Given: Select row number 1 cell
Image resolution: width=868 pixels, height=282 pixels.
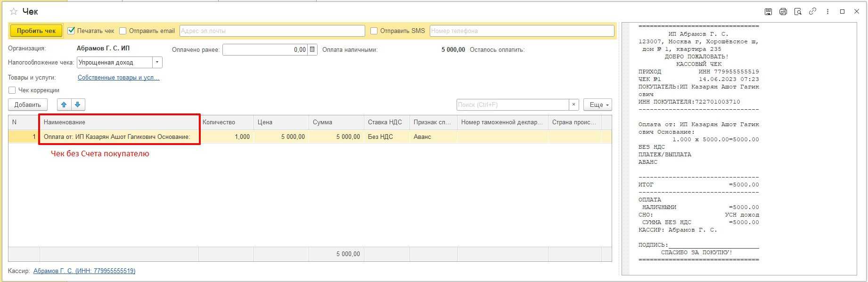Looking at the screenshot, I should coord(24,137).
